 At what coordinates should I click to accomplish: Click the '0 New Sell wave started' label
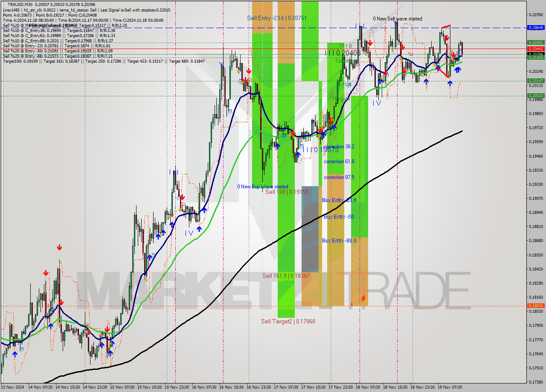tap(398, 19)
